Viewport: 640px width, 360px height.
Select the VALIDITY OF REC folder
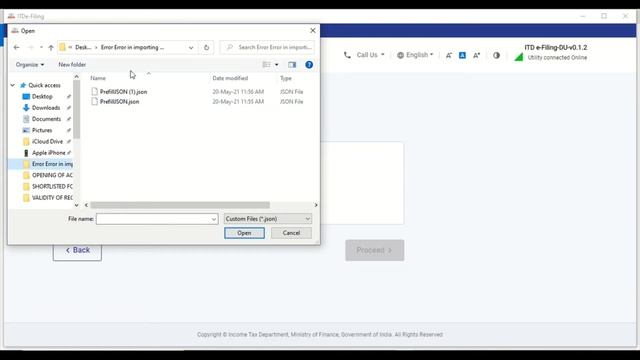52,198
